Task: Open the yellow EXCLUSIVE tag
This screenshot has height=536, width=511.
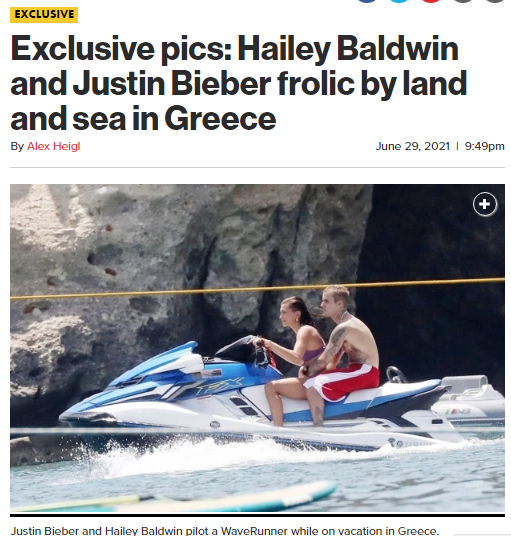Action: 44,15
